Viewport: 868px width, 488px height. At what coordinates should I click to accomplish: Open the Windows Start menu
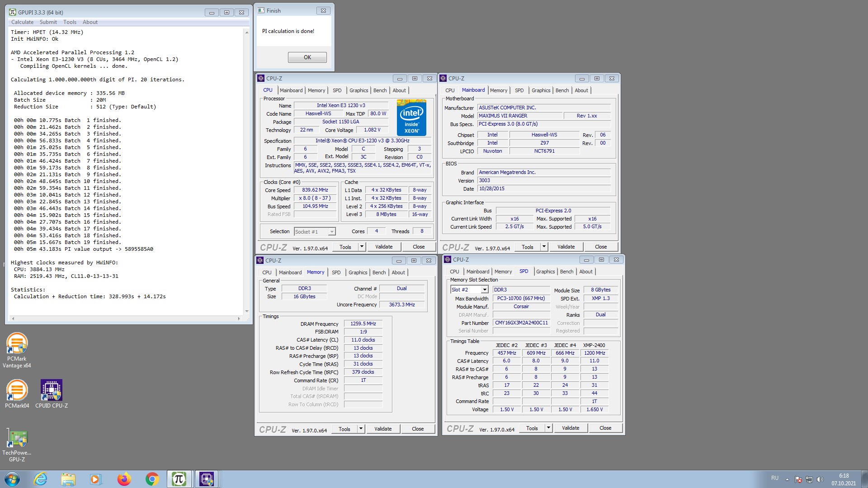[x=12, y=479]
